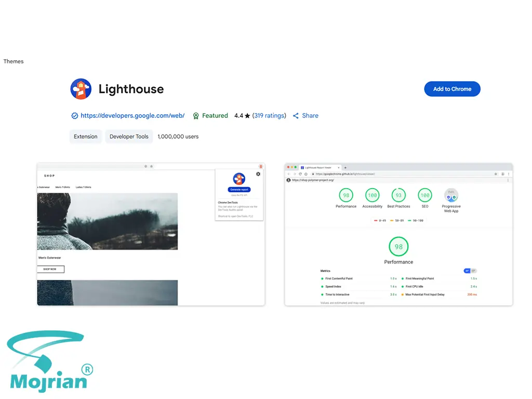Image resolution: width=532 pixels, height=399 pixels.
Task: Open the 319 ratings link
Action: (x=269, y=116)
